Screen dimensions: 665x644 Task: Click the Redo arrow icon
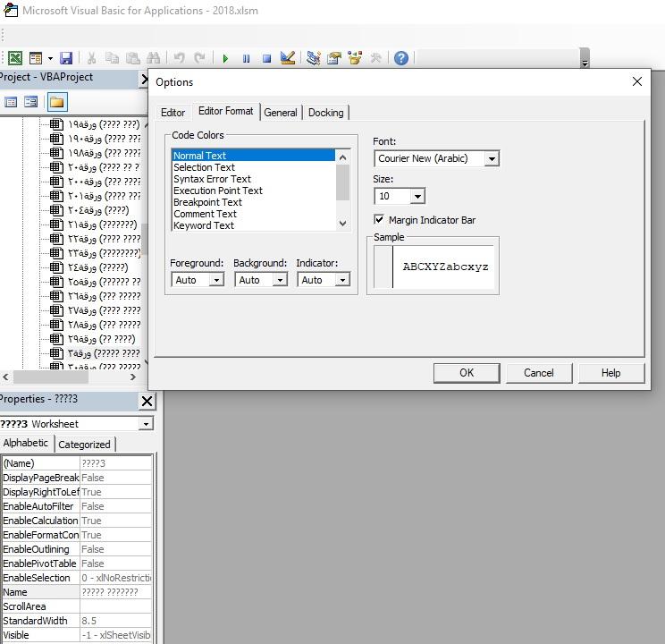(x=199, y=58)
